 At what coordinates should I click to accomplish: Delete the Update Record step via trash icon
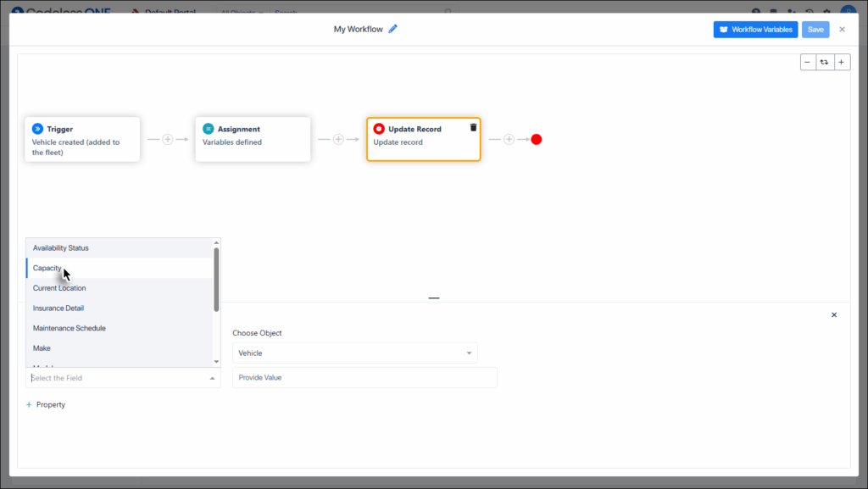tap(472, 128)
